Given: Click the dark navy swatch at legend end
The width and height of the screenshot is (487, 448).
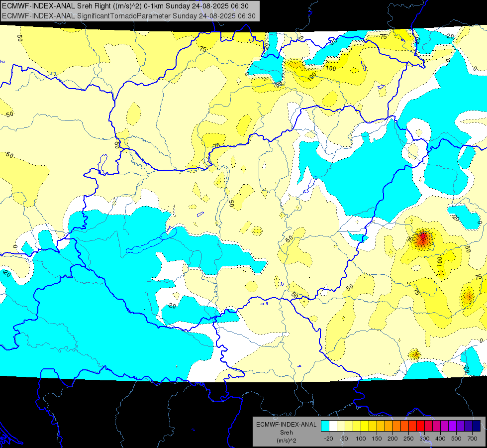Looking at the screenshot, I should (x=477, y=426).
